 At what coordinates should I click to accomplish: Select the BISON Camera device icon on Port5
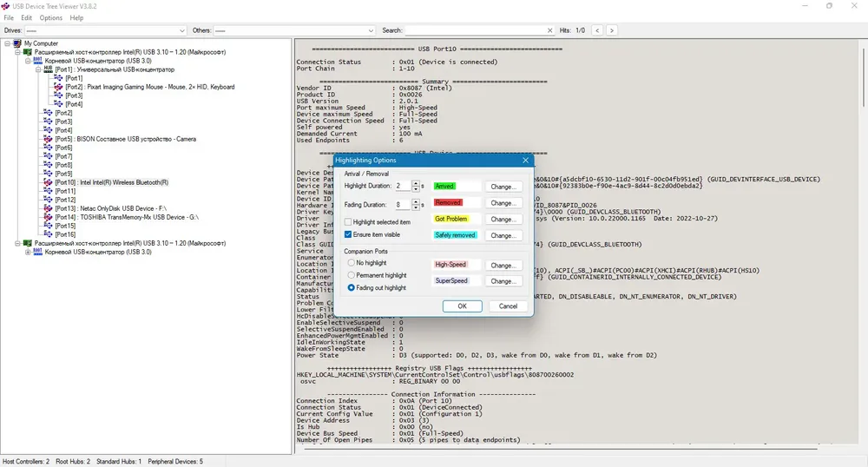pyautogui.click(x=48, y=139)
